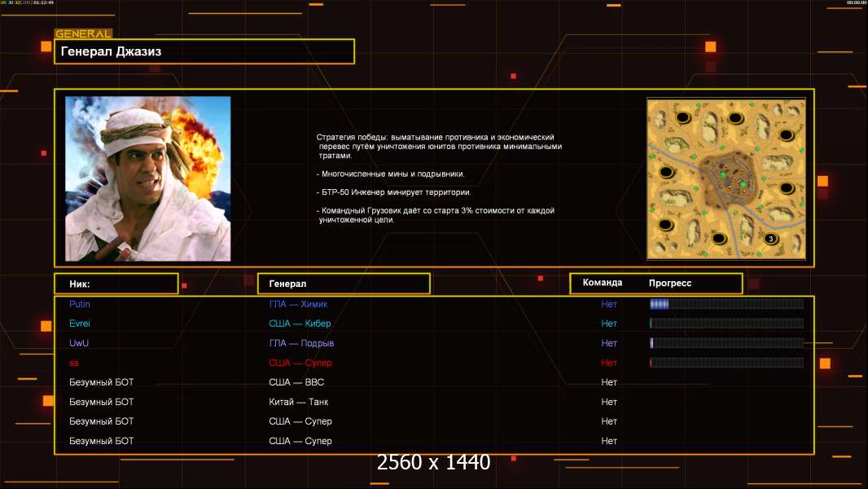868x489 pixels.
Task: Click ГЛА — Химик general entry
Action: tap(298, 304)
